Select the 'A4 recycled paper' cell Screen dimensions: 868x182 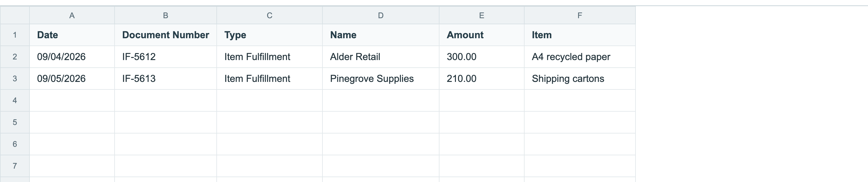tap(580, 57)
